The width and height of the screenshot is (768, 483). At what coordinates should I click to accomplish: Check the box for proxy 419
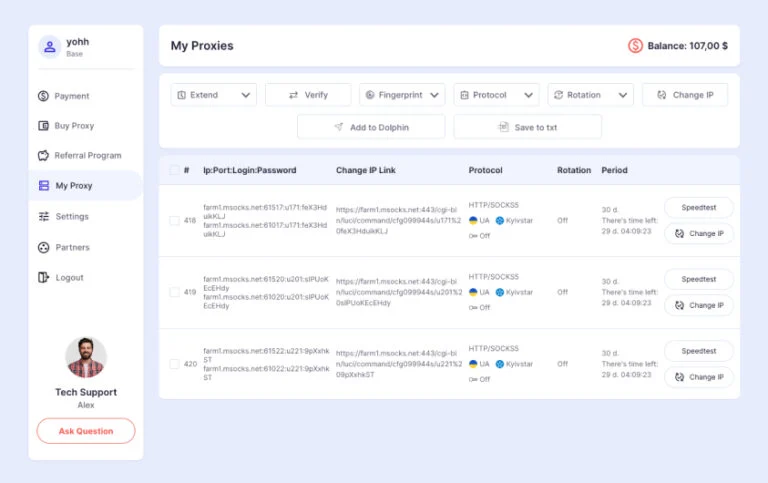(x=174, y=292)
